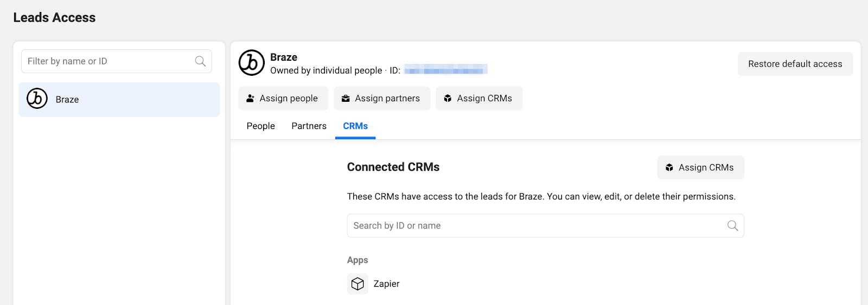Select the Braze name in the left list
Image resolution: width=868 pixels, height=305 pixels.
(x=67, y=100)
